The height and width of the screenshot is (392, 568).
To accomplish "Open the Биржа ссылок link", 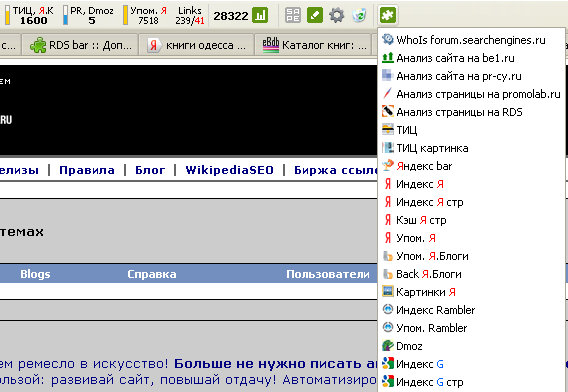I will 335,170.
